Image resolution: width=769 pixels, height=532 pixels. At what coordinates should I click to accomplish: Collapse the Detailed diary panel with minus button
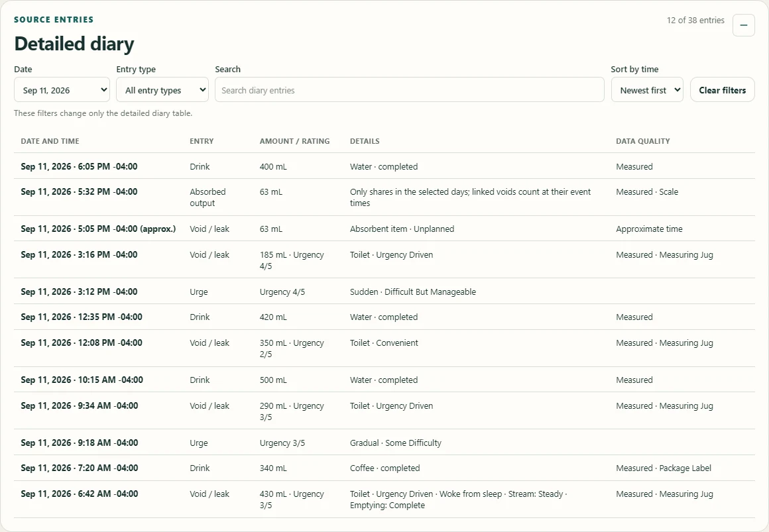[x=744, y=25]
